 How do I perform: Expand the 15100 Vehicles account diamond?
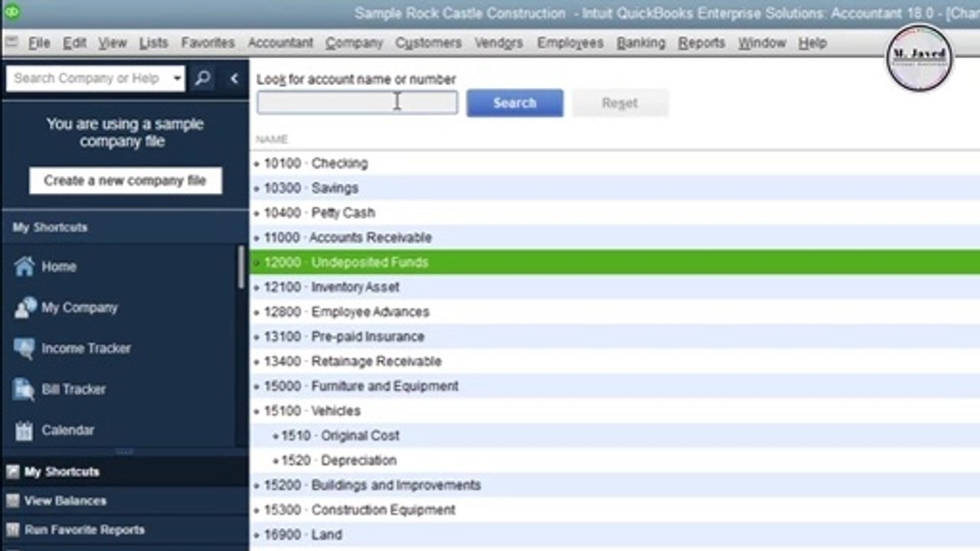point(256,411)
